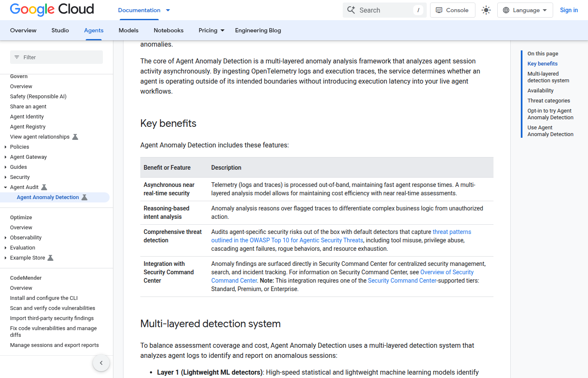
Task: Click the preview flask icon beside View agent relationships
Action: pyautogui.click(x=75, y=137)
